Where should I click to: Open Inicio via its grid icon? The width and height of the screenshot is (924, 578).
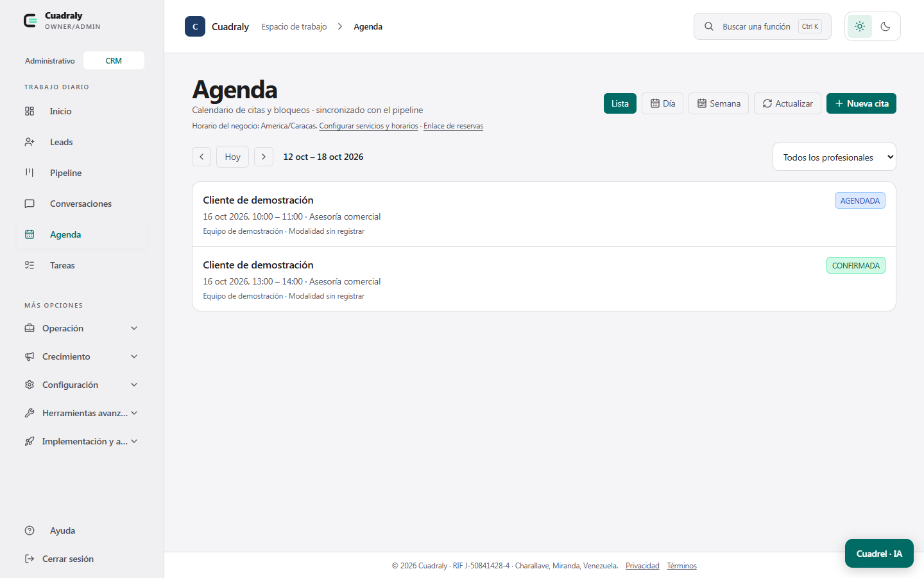(30, 111)
